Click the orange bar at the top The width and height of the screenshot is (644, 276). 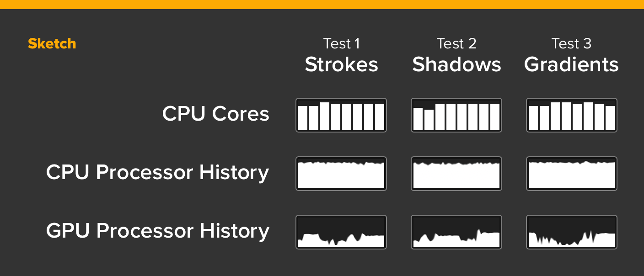pos(322,5)
